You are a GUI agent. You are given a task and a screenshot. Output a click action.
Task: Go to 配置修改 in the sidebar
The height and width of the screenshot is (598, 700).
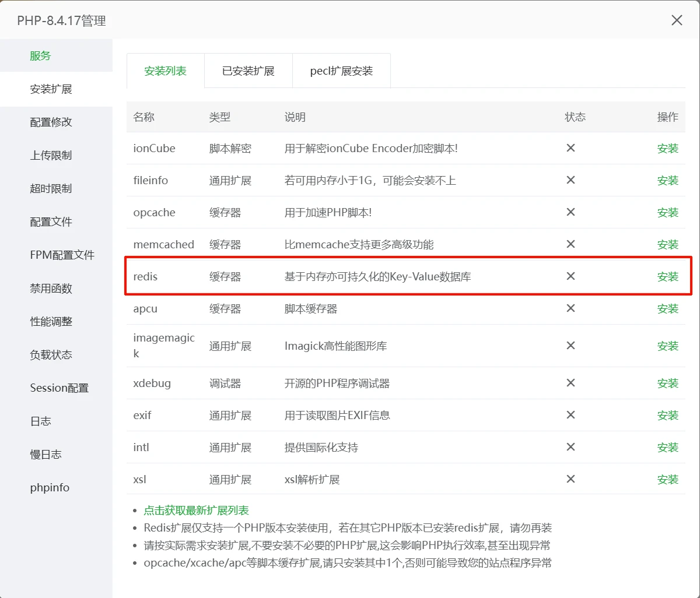51,122
